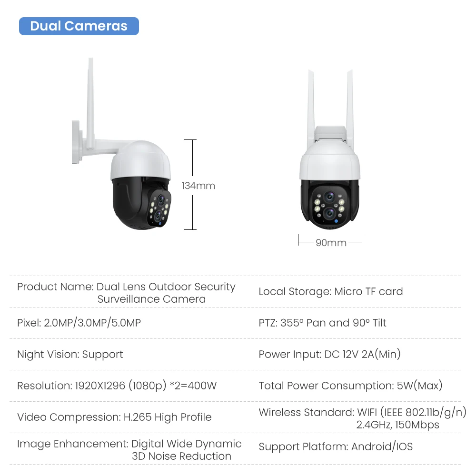
Task: Click the Image Enhancement specification text
Action: click(x=129, y=450)
